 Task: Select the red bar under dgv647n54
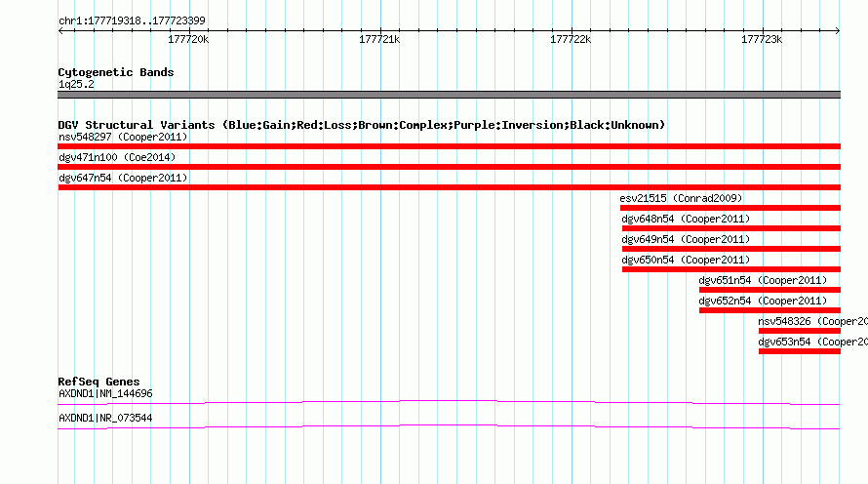tap(449, 187)
